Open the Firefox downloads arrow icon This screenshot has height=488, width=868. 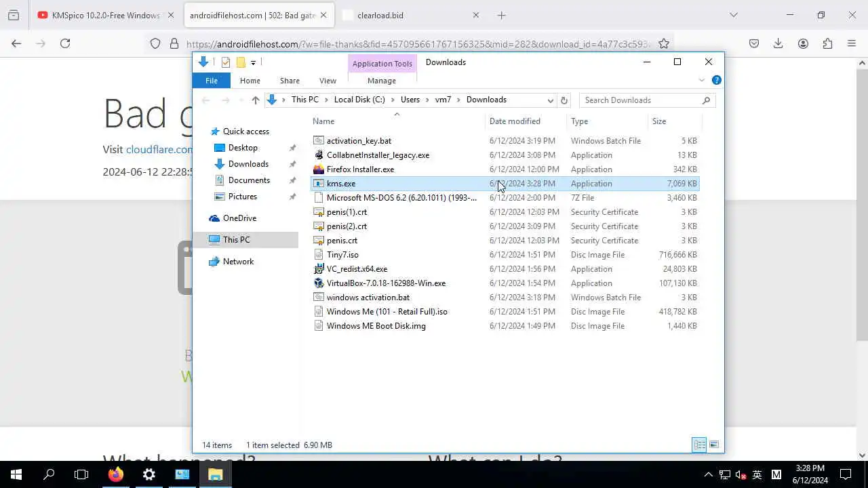pos(778,43)
